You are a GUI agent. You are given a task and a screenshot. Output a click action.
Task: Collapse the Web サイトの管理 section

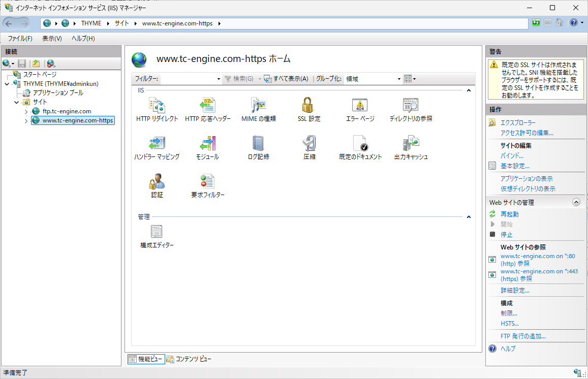576,202
